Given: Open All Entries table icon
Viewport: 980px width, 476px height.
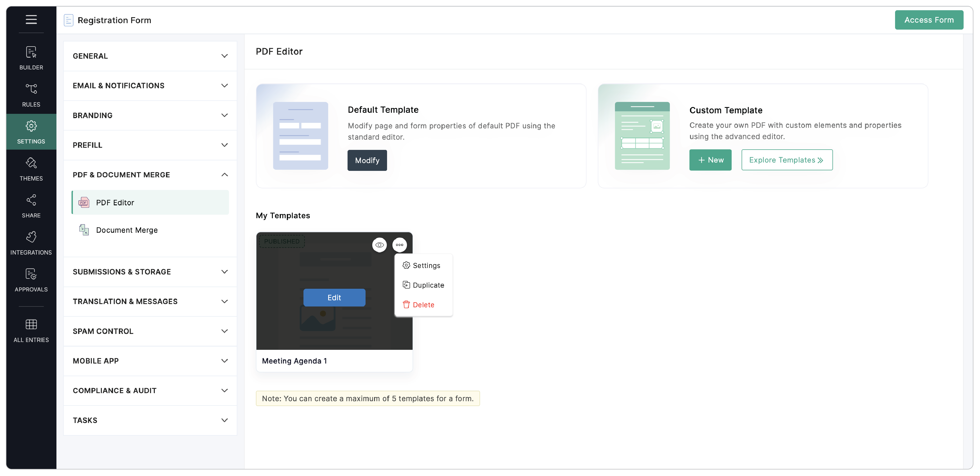Looking at the screenshot, I should coord(31,330).
